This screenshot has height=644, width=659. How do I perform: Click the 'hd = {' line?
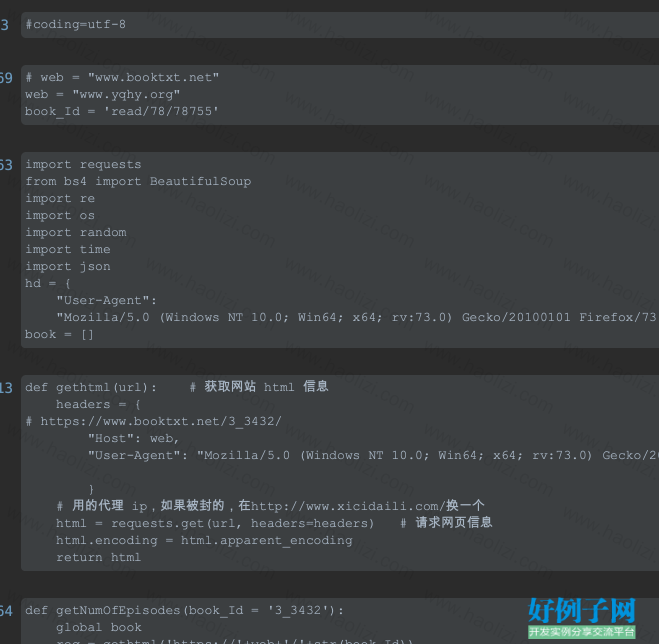(x=48, y=283)
